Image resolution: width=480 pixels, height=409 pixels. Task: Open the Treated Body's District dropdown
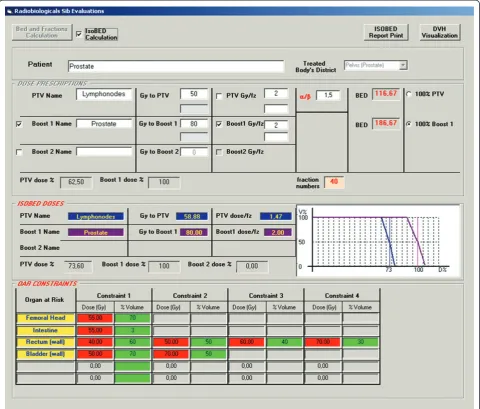point(403,65)
